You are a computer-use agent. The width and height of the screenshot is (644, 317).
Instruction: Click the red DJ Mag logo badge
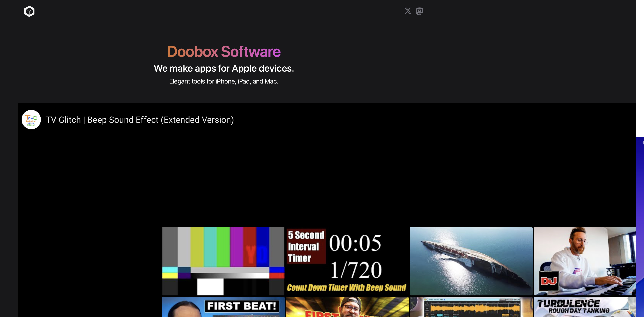549,281
